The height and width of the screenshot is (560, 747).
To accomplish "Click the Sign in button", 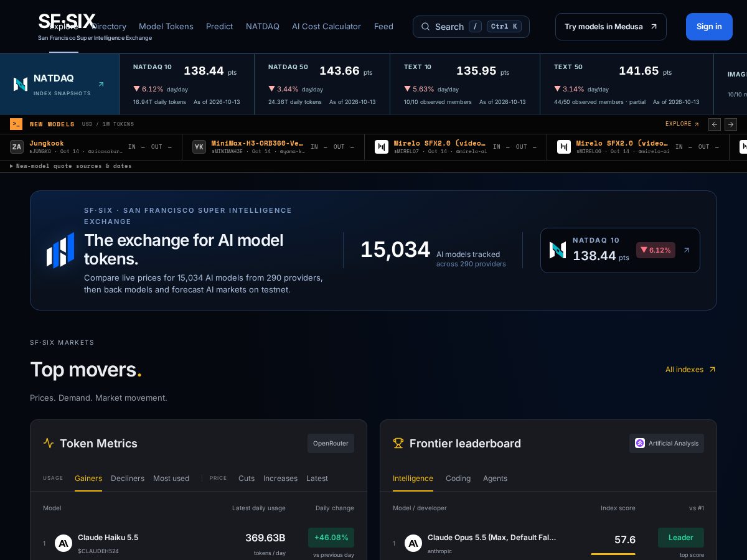I will [x=709, y=27].
